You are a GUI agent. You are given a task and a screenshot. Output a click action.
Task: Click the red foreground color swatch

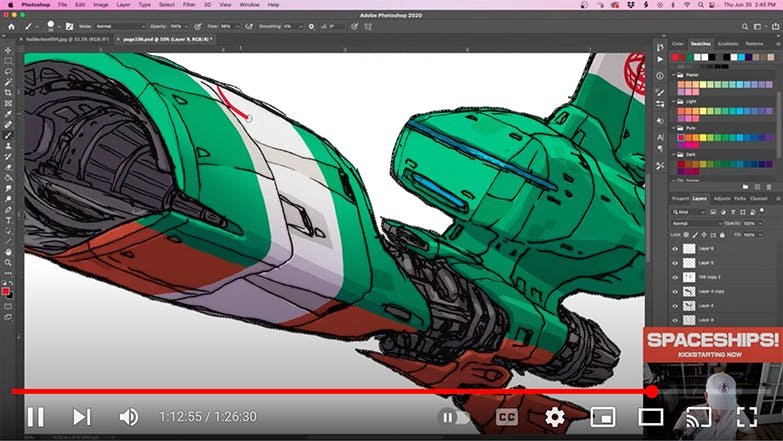coord(5,291)
